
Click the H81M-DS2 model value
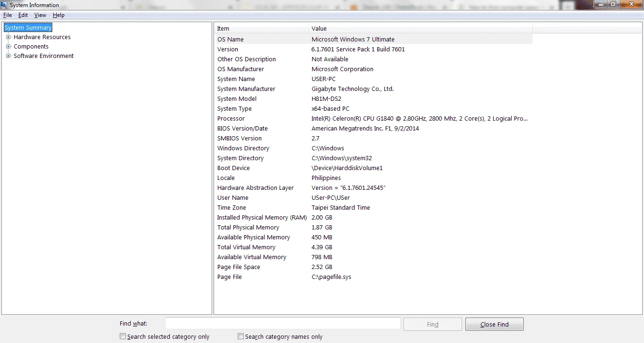tap(326, 99)
